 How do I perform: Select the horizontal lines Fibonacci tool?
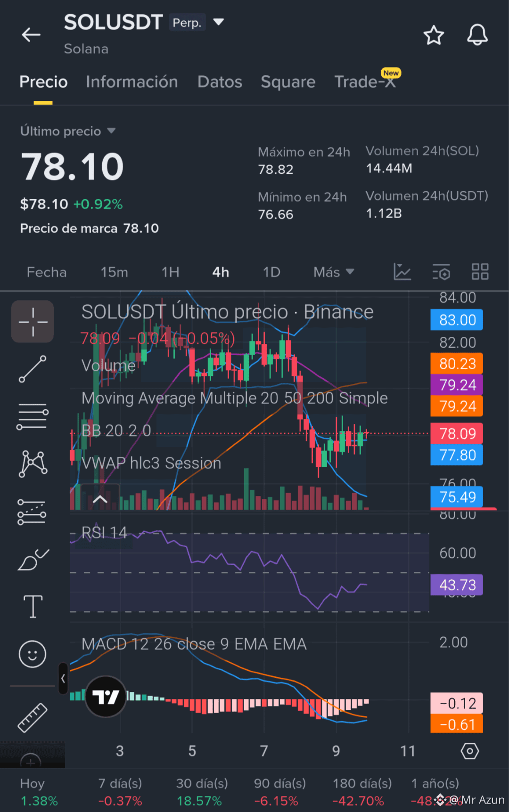coord(33,416)
